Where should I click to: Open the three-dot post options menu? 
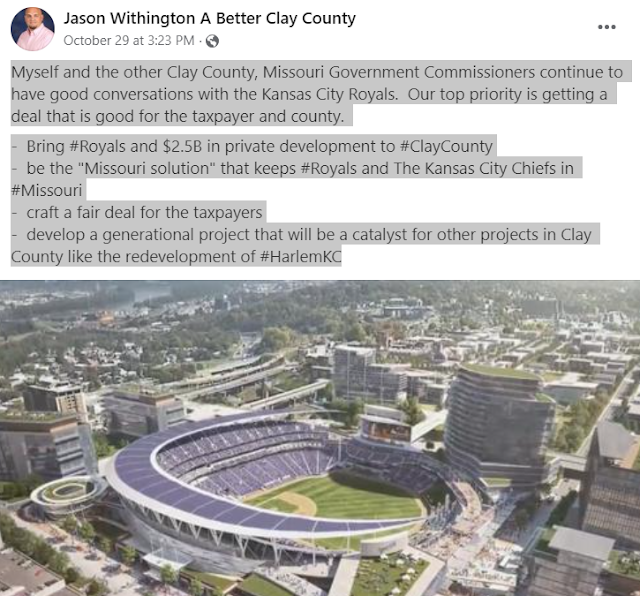tap(607, 27)
